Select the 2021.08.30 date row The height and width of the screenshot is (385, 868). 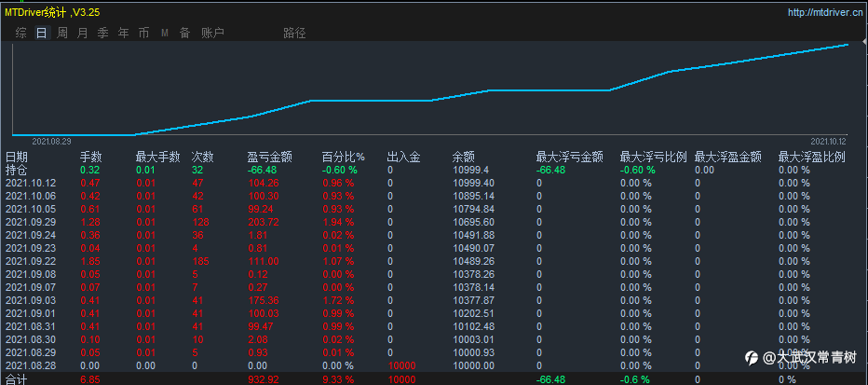click(434, 339)
